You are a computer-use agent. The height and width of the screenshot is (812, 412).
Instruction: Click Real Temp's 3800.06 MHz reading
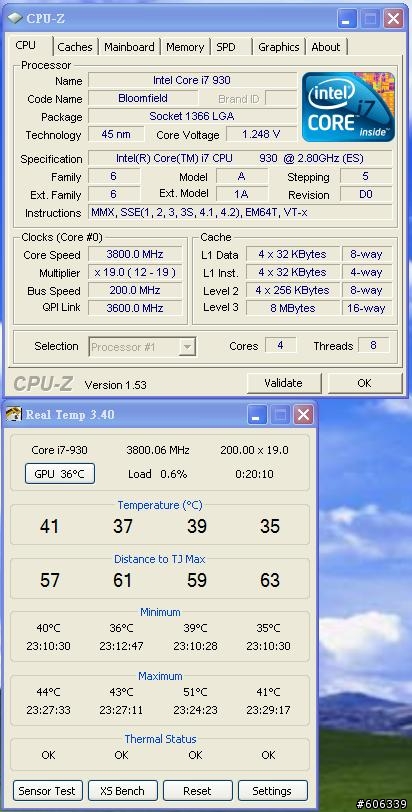point(158,450)
